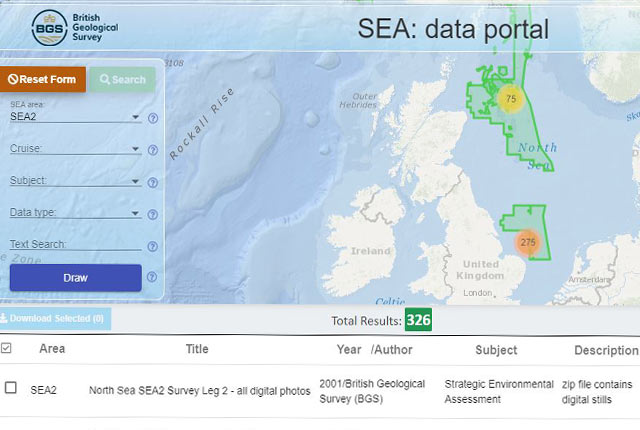Image resolution: width=640 pixels, height=430 pixels.
Task: Sort by the Area column header
Action: [x=52, y=349]
